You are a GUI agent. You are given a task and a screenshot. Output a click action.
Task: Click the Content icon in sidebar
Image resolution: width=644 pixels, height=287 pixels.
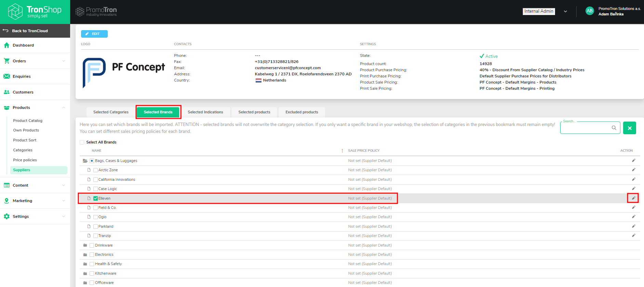tap(6, 185)
